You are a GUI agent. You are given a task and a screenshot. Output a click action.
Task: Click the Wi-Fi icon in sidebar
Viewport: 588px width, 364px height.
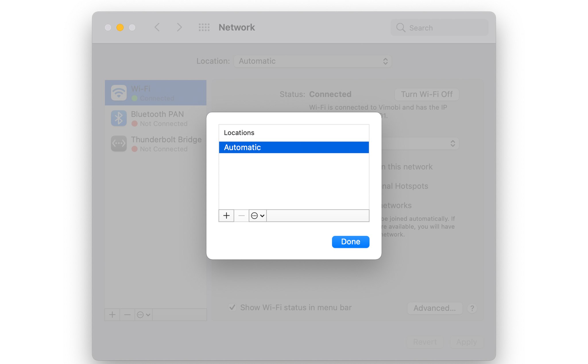pos(119,93)
